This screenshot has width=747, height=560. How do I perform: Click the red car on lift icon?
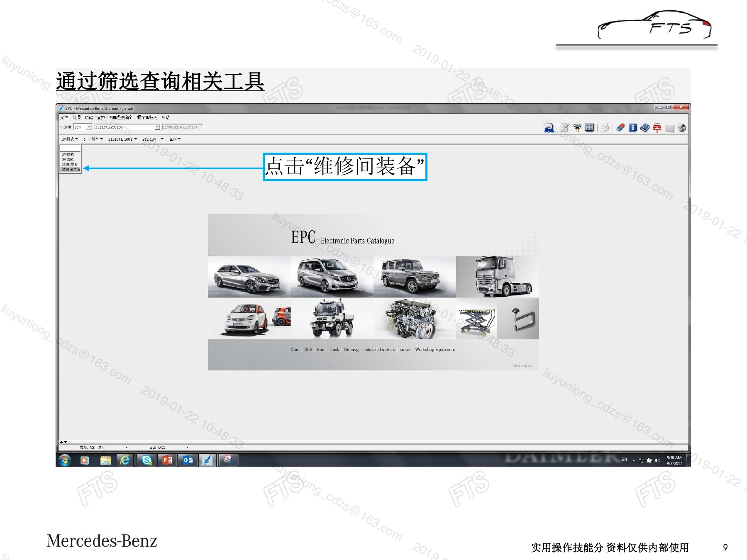pos(657,128)
